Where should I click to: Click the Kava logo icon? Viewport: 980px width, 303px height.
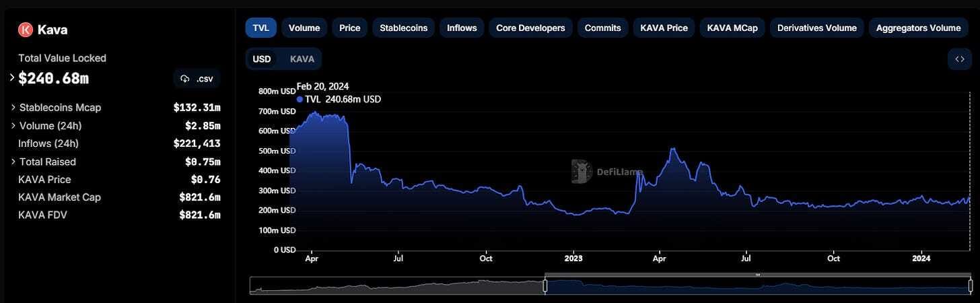[x=26, y=30]
